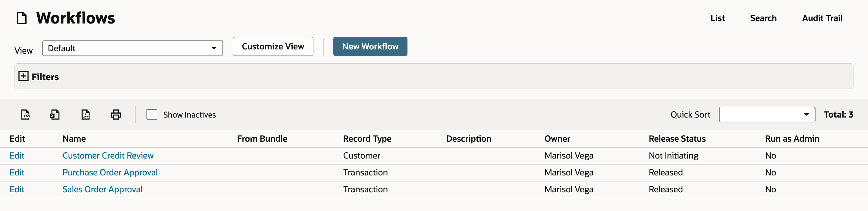Click the Customize View button
The image size is (868, 211).
(273, 46)
